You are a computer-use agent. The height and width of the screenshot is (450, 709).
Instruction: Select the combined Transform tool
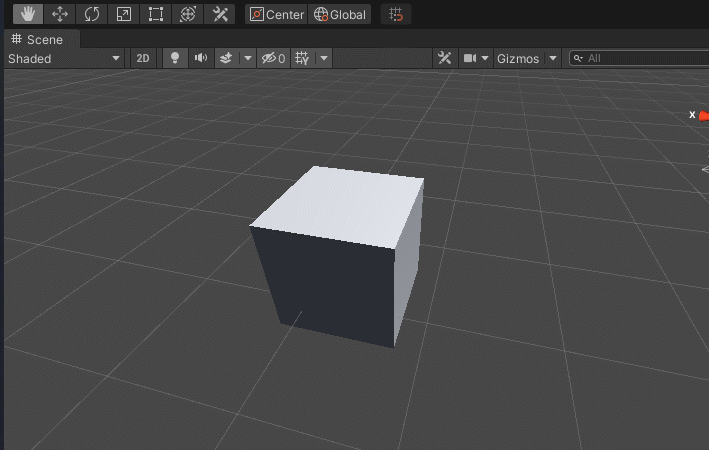(188, 14)
